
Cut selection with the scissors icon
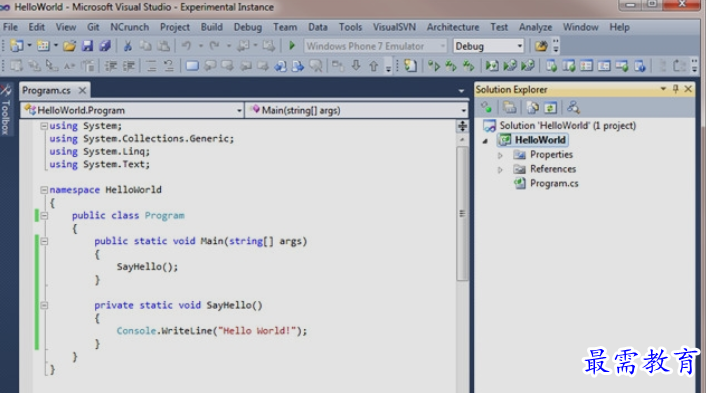point(128,46)
